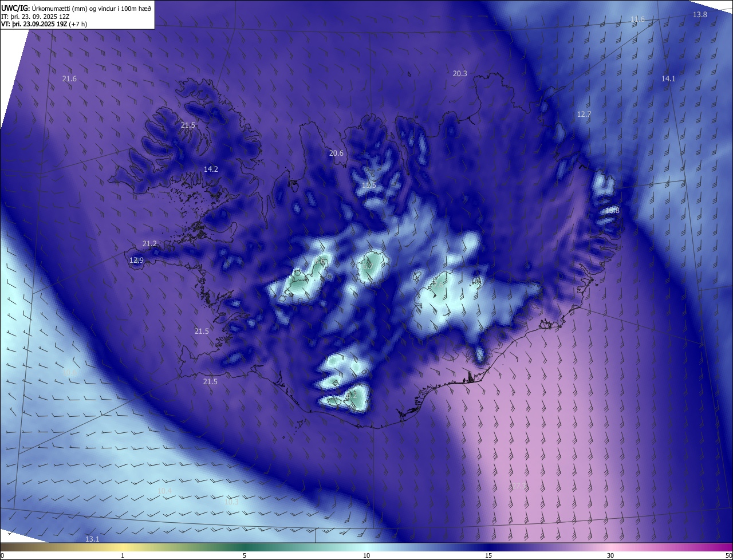Click the 'UWC/IG: Úrkomumætti (mm)' title text

(x=45, y=8)
